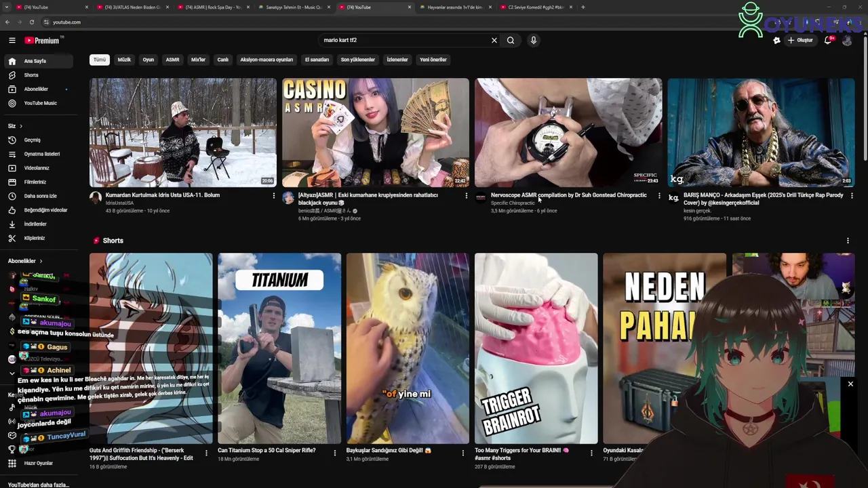Select the Tümü filter chip
Viewport: 868px width, 488px height.
coord(100,60)
